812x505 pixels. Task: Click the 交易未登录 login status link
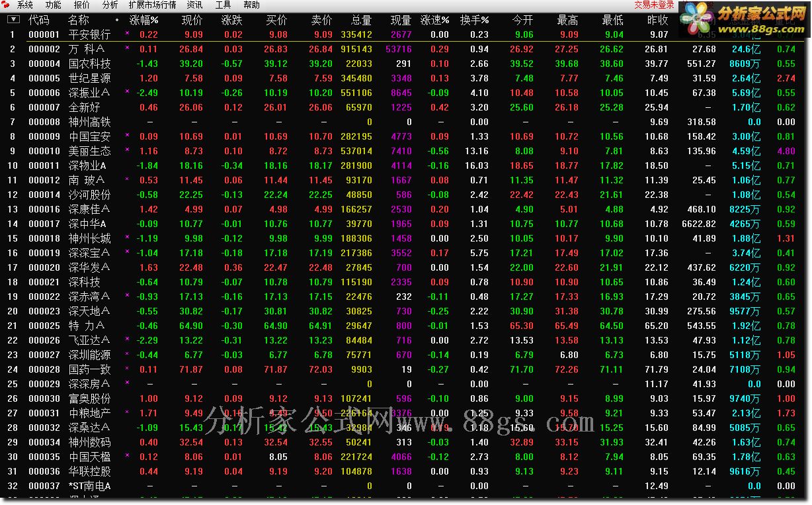click(x=654, y=5)
